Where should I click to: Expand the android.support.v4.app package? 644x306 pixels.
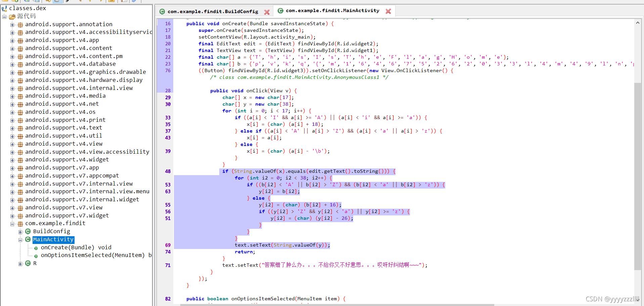click(x=12, y=41)
